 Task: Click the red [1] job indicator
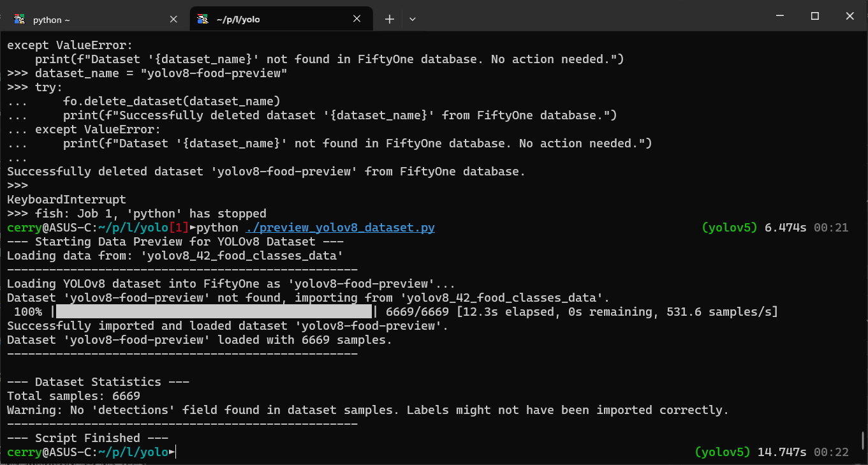[x=180, y=228]
